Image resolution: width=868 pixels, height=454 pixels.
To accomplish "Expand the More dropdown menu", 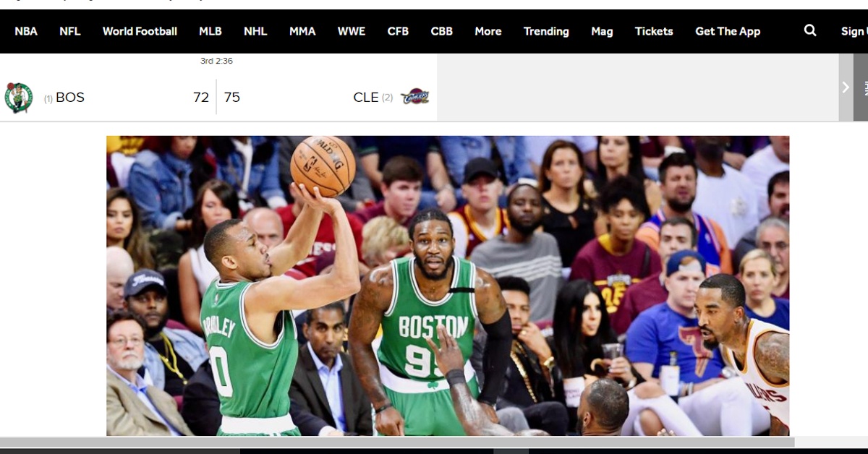I will point(488,31).
